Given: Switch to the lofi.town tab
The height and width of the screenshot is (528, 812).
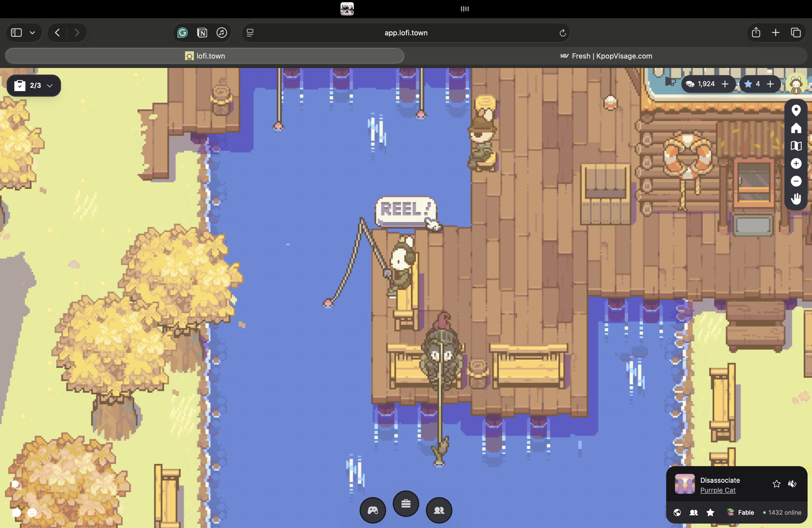Looking at the screenshot, I should click(x=205, y=56).
